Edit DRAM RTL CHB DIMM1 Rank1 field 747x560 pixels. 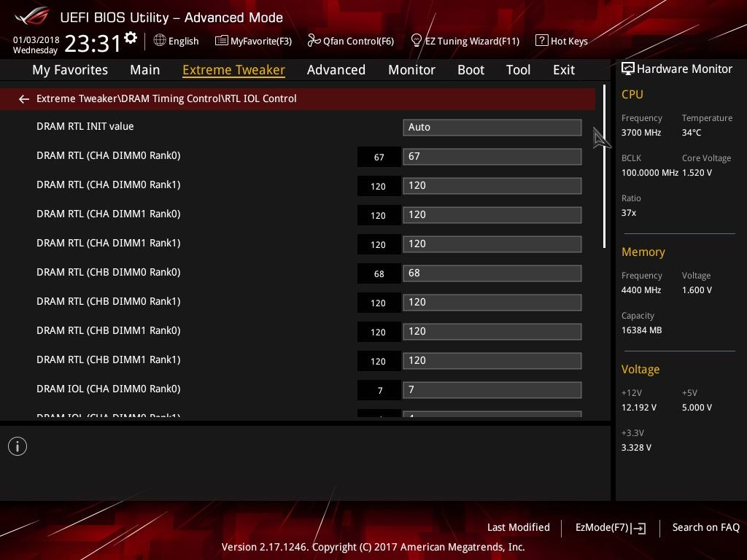click(492, 360)
